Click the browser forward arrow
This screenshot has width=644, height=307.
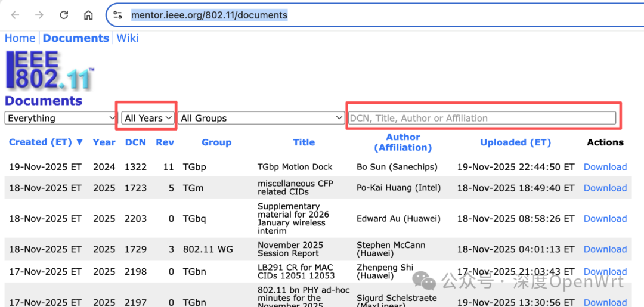pyautogui.click(x=39, y=15)
